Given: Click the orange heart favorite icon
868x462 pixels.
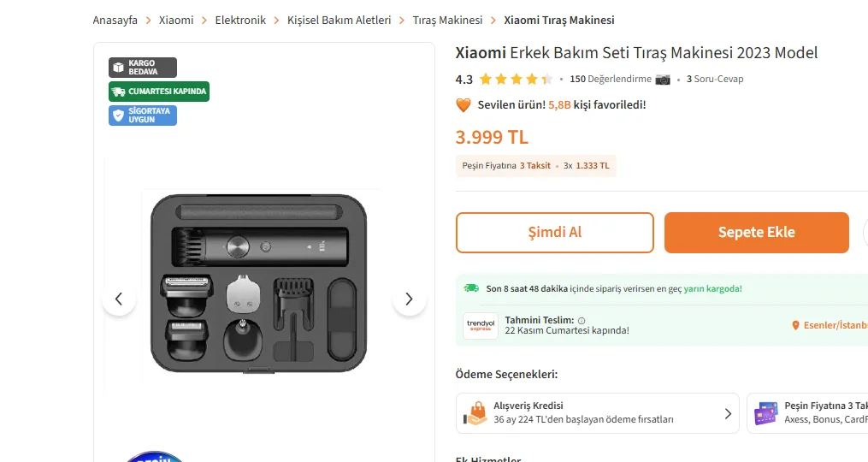Looking at the screenshot, I should 464,105.
